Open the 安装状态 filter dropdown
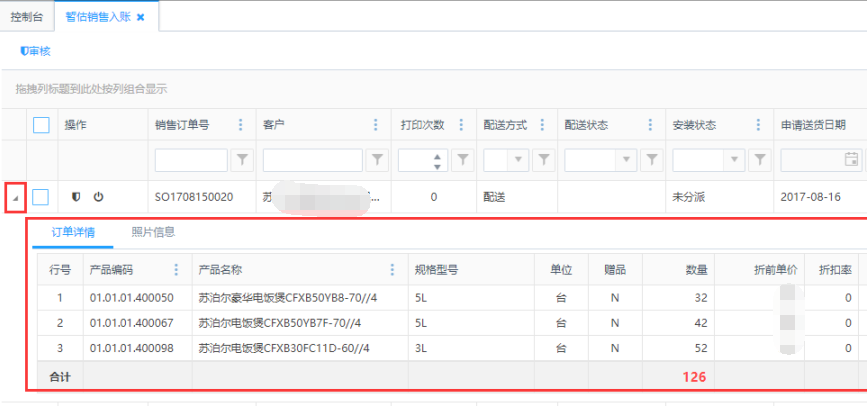Screen dimensions: 867x406 tap(735, 159)
